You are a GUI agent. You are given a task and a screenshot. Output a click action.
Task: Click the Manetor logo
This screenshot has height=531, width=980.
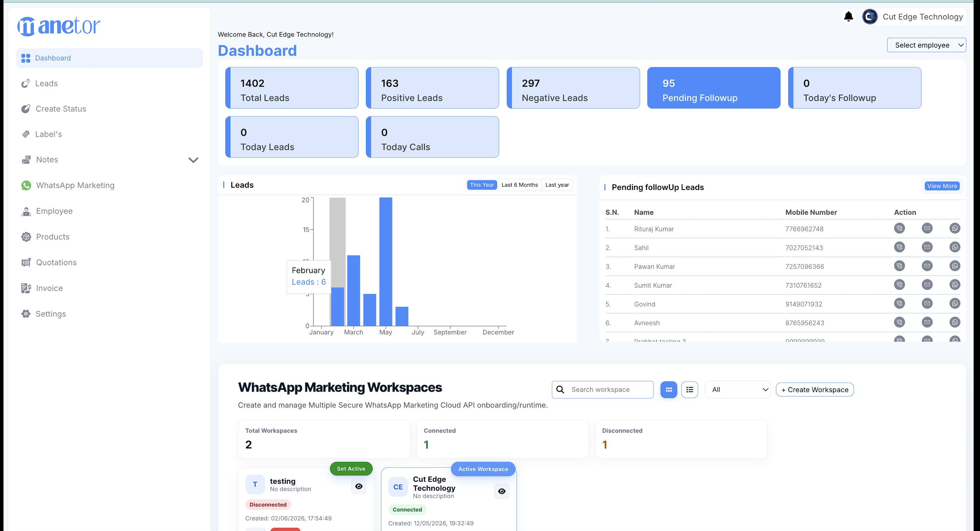click(x=59, y=26)
